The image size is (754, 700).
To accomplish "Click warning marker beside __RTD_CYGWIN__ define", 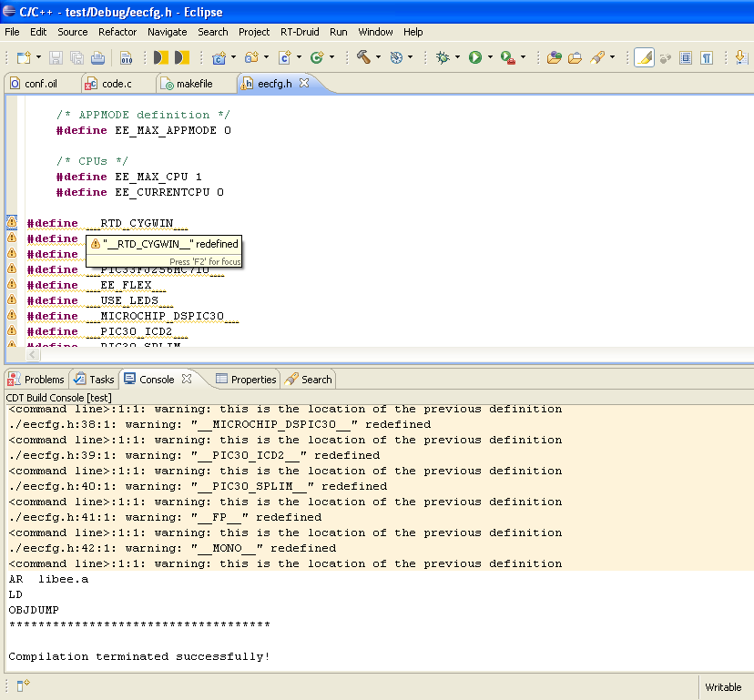I will [x=12, y=222].
